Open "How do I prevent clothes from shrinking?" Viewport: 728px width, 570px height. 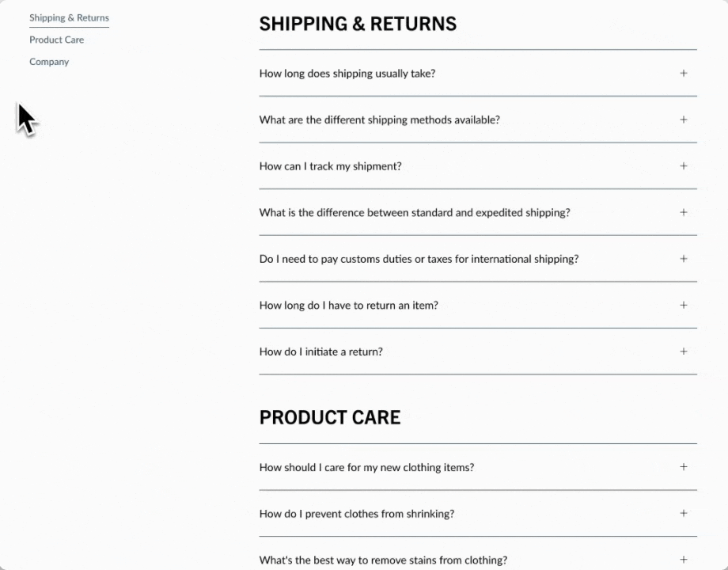(x=356, y=514)
